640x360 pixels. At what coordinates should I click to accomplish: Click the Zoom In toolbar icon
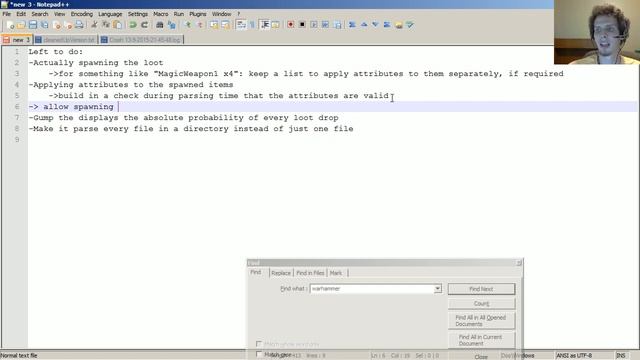tap(188, 25)
